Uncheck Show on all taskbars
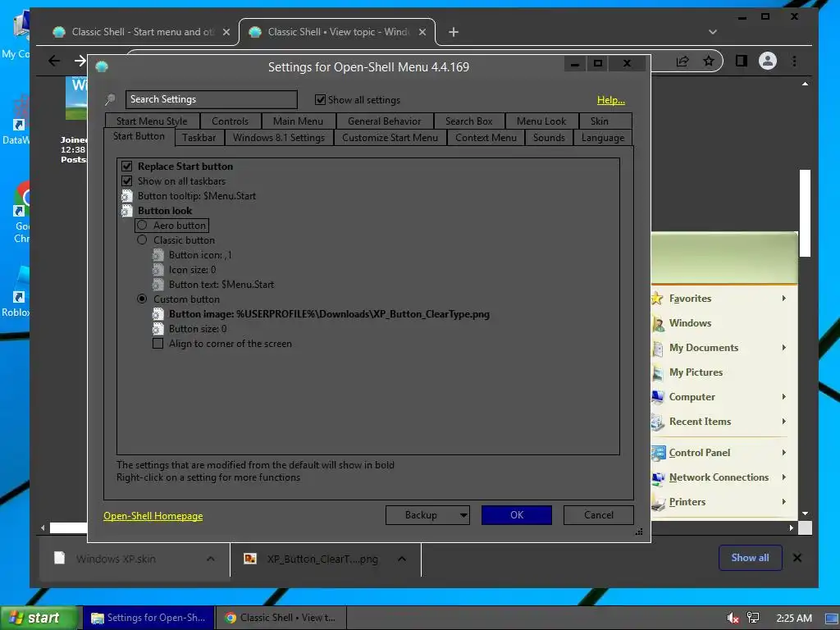The image size is (840, 630). [x=127, y=181]
